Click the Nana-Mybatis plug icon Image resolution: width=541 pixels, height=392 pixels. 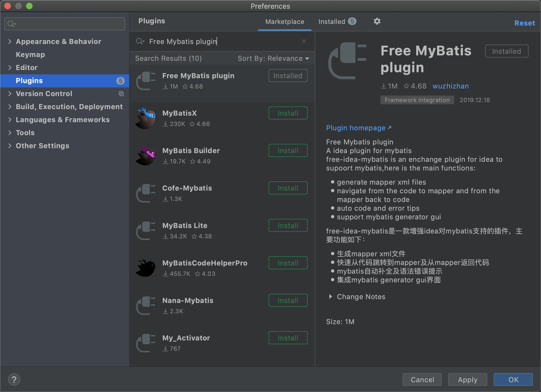146,306
